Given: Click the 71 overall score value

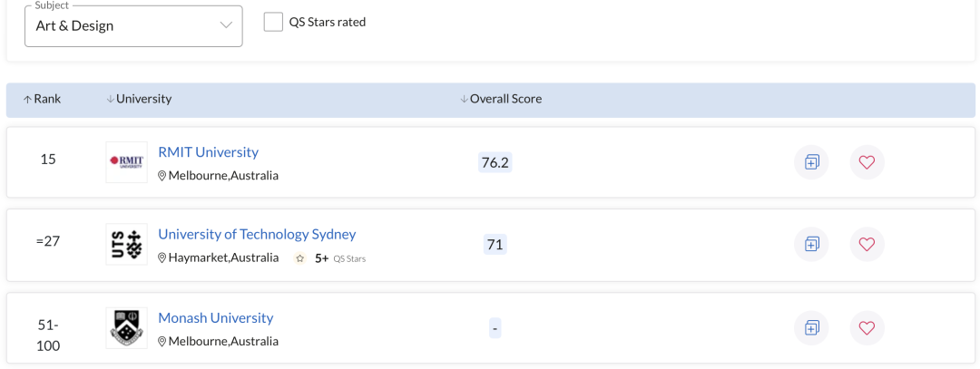Looking at the screenshot, I should (x=495, y=244).
